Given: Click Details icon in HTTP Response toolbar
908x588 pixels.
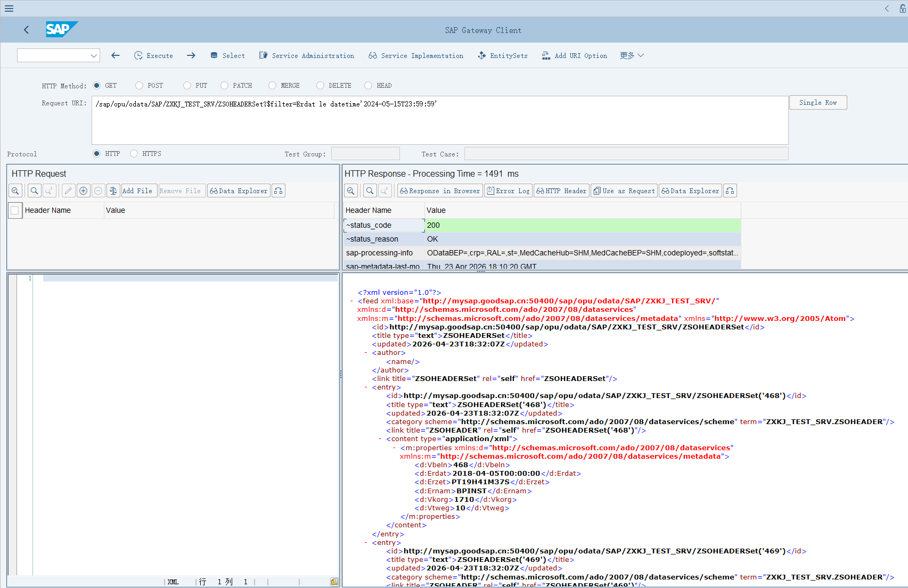Looking at the screenshot, I should [351, 191].
